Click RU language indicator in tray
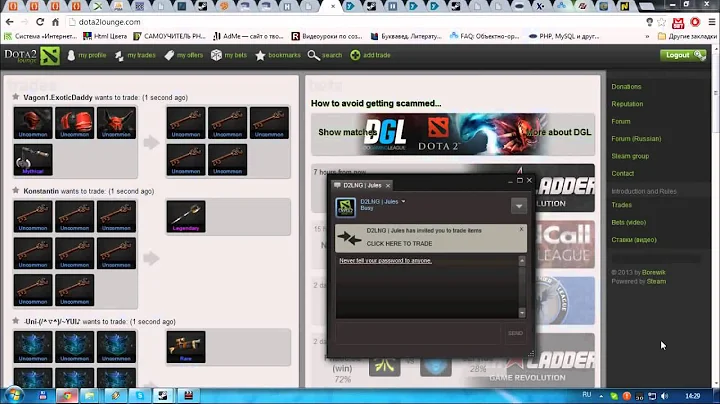Screen dimensions: 720x404 coord(587,395)
